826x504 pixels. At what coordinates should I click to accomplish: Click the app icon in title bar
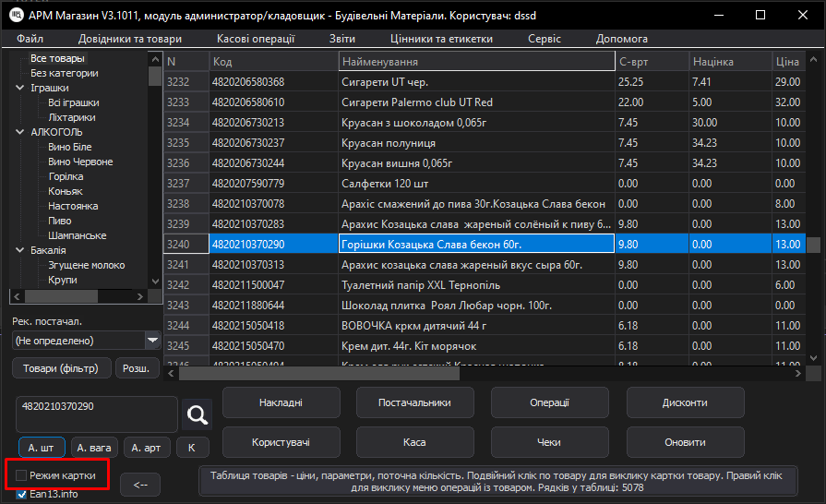pos(15,15)
